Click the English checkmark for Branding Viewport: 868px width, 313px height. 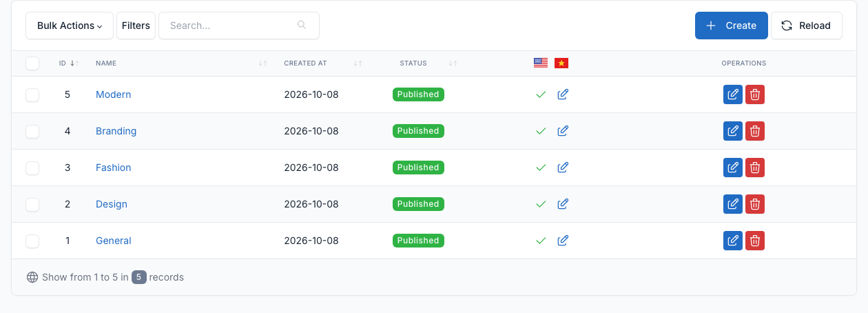(541, 131)
